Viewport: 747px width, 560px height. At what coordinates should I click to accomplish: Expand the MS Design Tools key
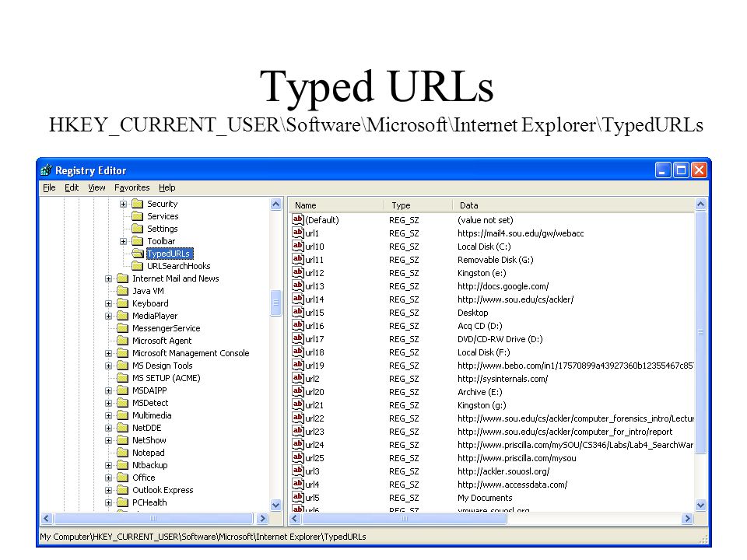pyautogui.click(x=109, y=366)
